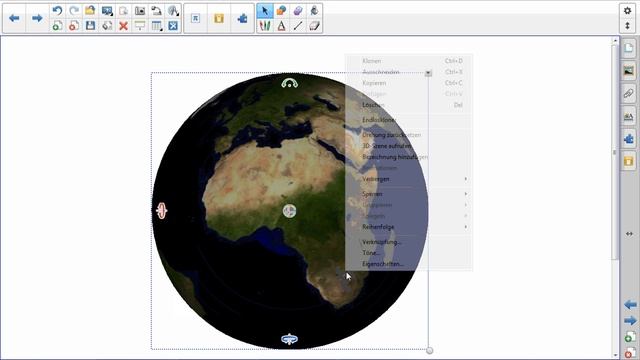Open toolbar settings gear
The image size is (640, 360).
pos(628,11)
